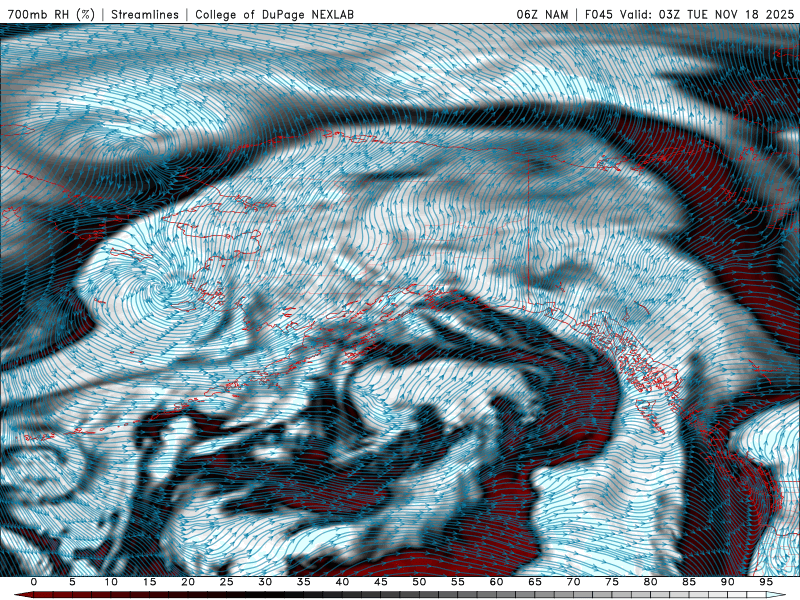The width and height of the screenshot is (800, 600).
Task: Click the '06Z NAM' model run label
Action: point(542,14)
